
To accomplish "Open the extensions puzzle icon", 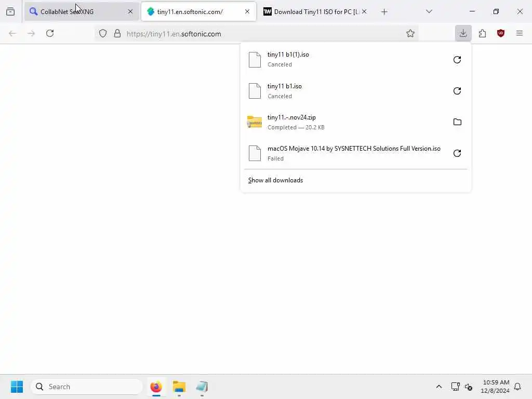I will (482, 33).
